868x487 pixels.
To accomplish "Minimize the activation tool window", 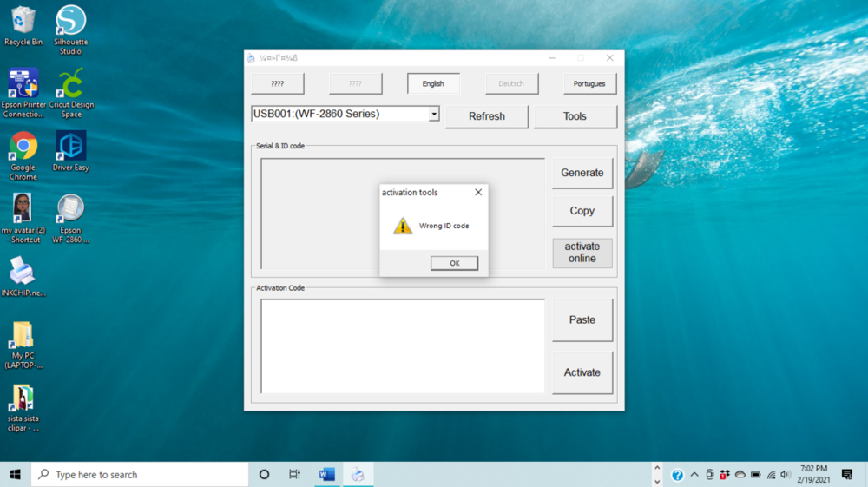I will (552, 57).
